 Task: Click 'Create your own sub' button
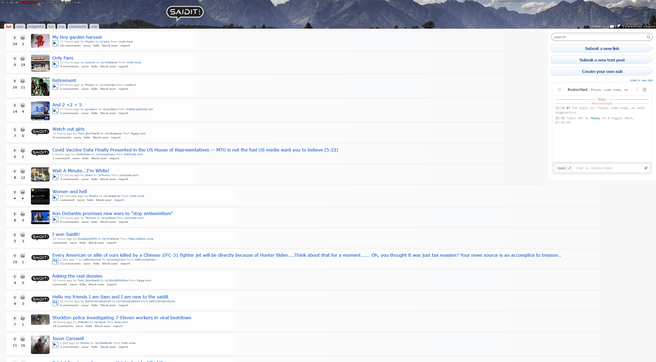point(602,72)
